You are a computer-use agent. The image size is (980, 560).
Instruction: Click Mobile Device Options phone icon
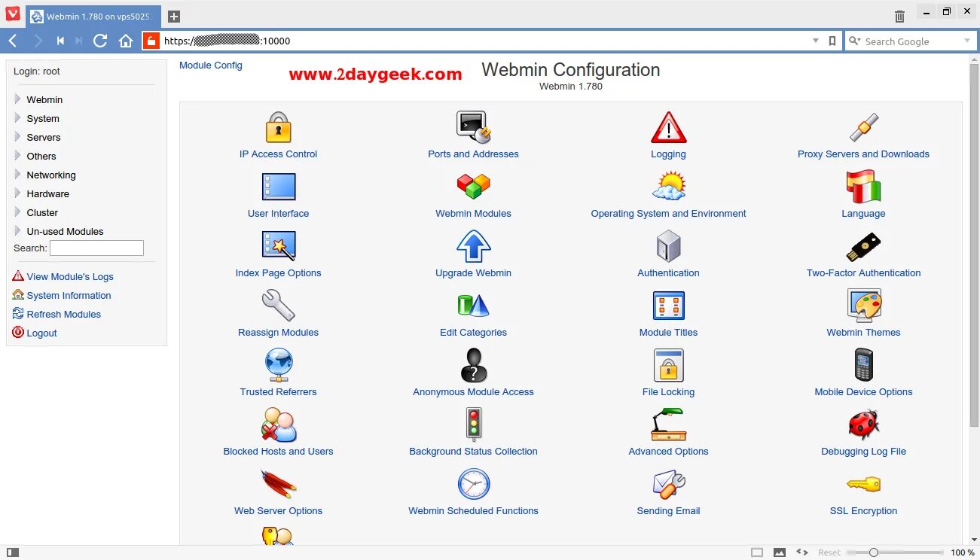point(863,365)
